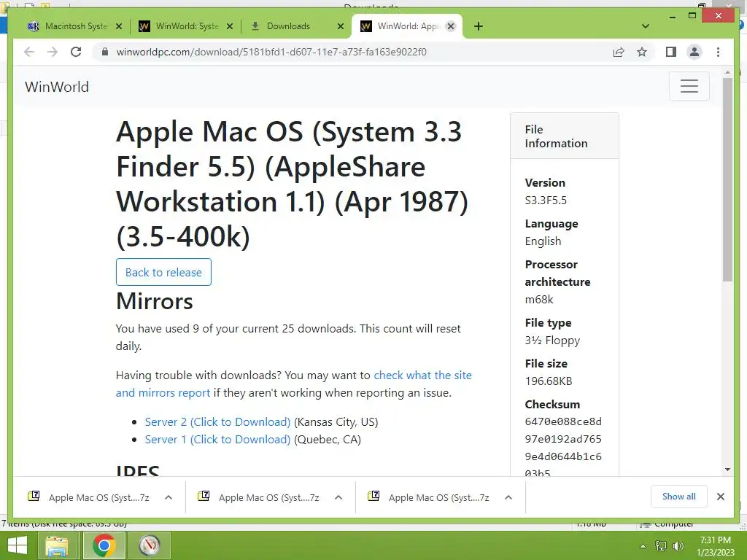
Task: Click scrollbar up arrow
Action: tap(727, 73)
